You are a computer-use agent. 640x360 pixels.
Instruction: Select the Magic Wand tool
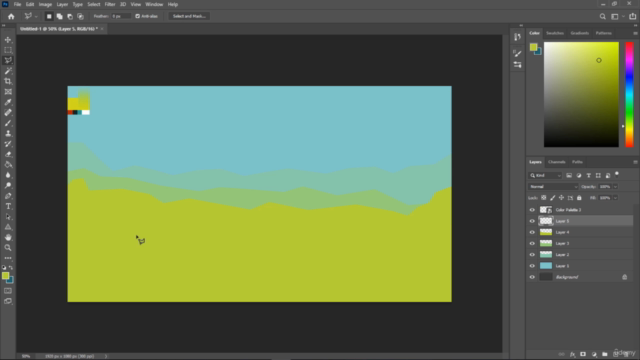click(x=8, y=71)
